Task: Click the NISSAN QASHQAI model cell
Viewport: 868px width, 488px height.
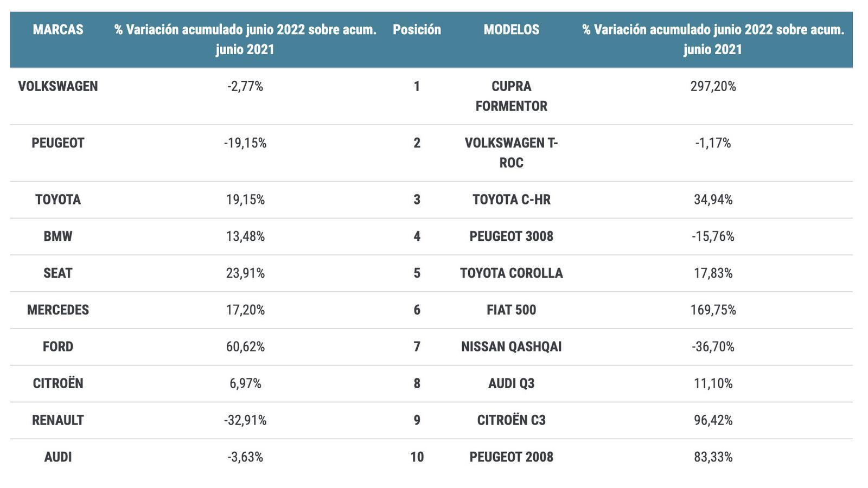Action: click(x=512, y=346)
